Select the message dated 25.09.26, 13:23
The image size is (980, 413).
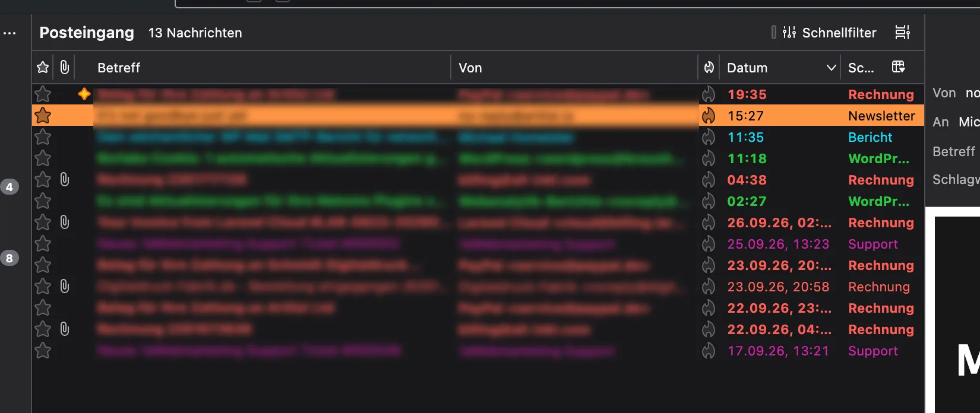478,244
